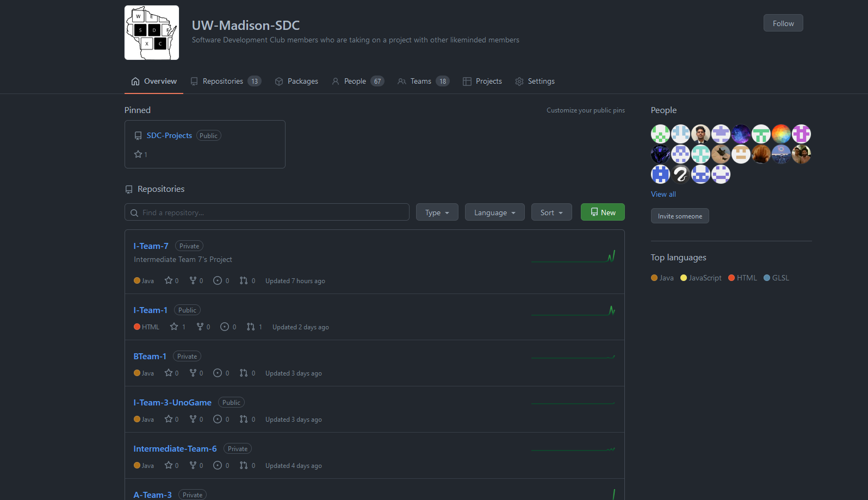Viewport: 868px width, 500px height.
Task: Click the JavaScript yellow color dot
Action: click(684, 278)
